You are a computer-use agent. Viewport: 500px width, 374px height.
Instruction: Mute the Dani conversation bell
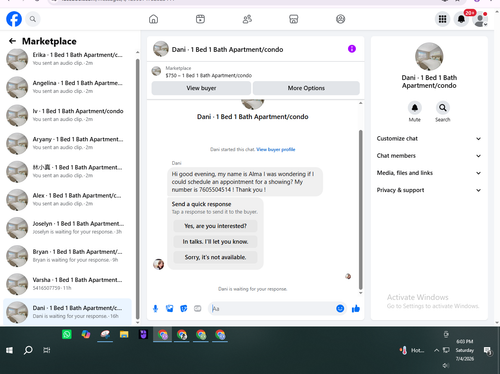click(415, 108)
